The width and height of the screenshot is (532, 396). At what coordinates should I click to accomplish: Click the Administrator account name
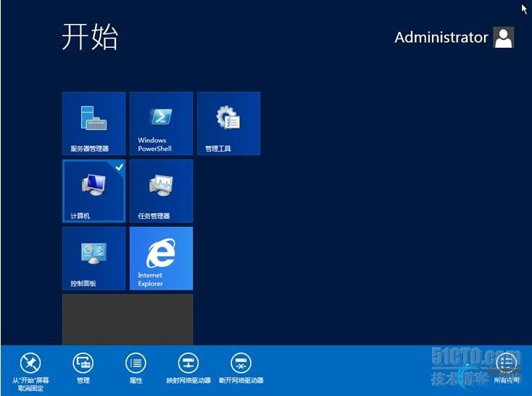click(x=441, y=38)
